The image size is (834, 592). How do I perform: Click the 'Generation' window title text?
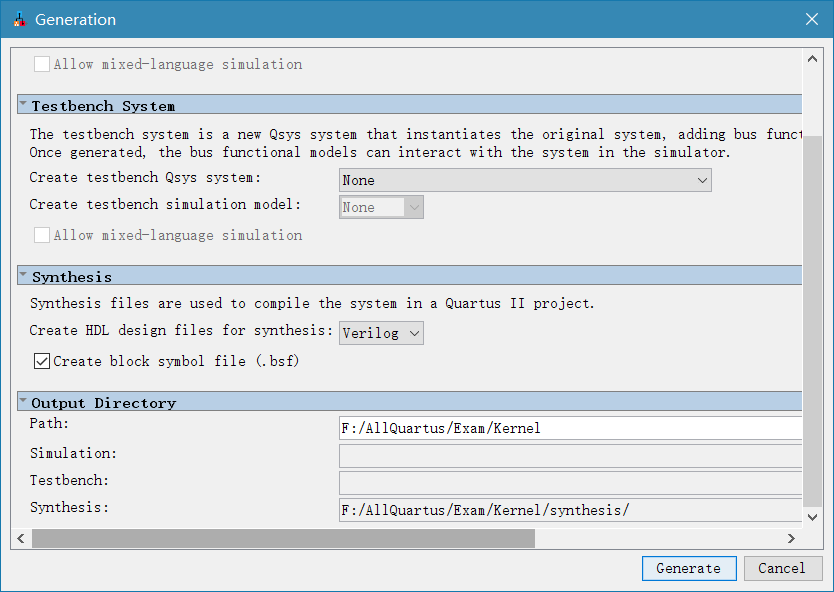coord(75,20)
